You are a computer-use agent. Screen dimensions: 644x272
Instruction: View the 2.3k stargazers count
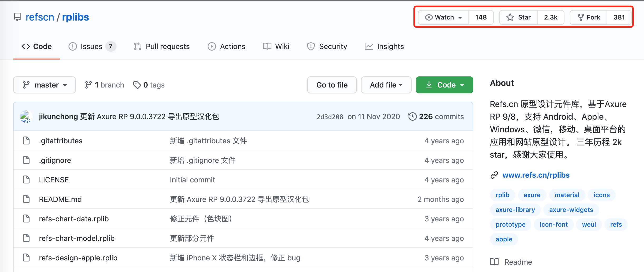(x=551, y=17)
